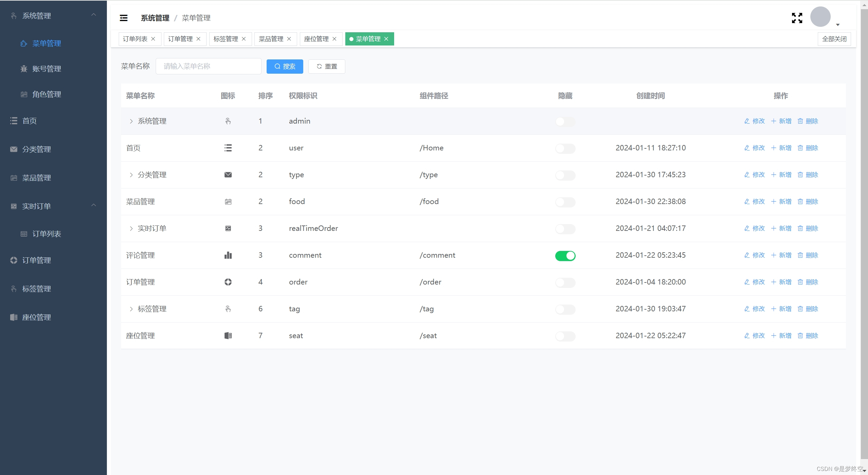868x475 pixels.
Task: Expand the 标签管理 table row
Action: [x=131, y=309]
